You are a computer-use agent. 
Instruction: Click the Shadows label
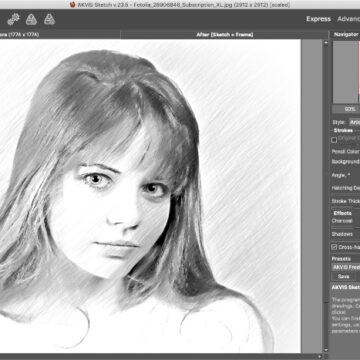[342, 234]
